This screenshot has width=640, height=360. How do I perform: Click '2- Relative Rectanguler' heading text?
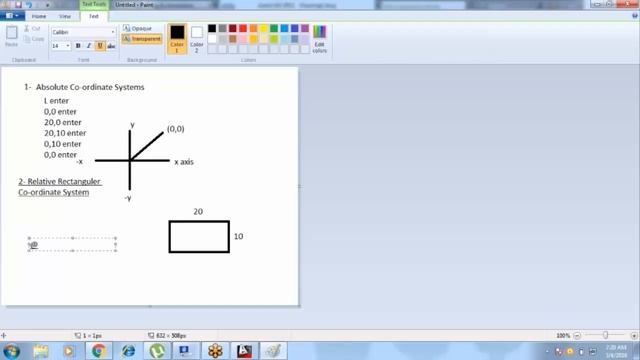pos(60,181)
